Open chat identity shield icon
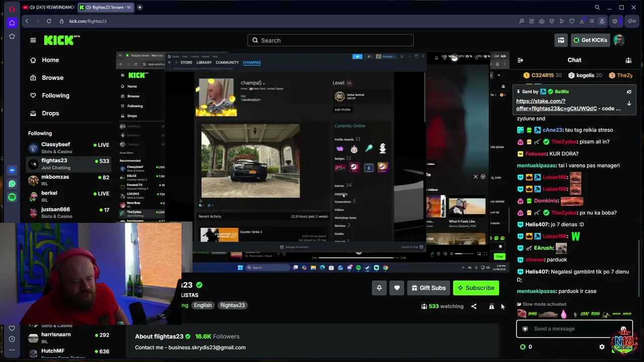 tap(525, 329)
